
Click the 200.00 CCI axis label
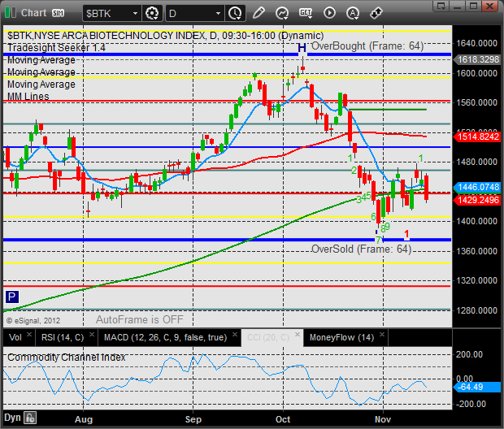pyautogui.click(x=469, y=354)
